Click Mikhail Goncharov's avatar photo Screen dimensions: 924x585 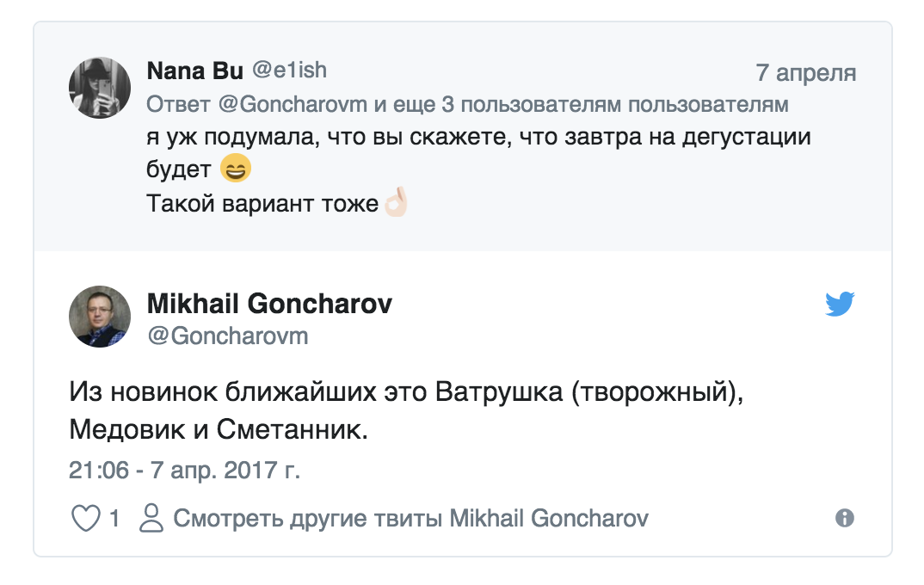99,317
